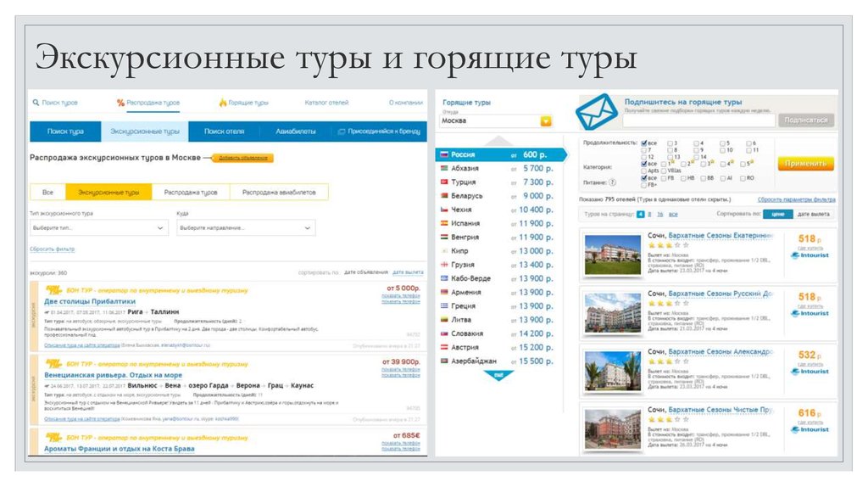The width and height of the screenshot is (868, 487).
Task: Sort hot tours by цене
Action: (x=778, y=214)
